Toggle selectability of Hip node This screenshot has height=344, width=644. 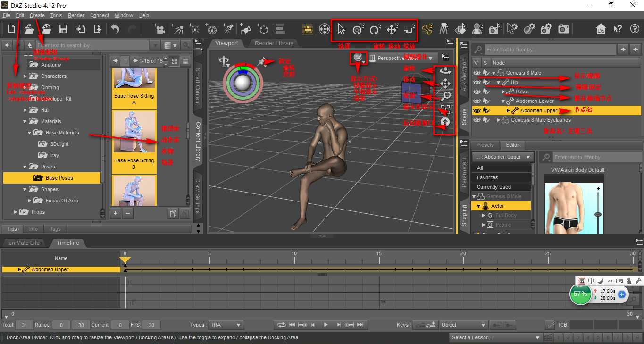[486, 82]
